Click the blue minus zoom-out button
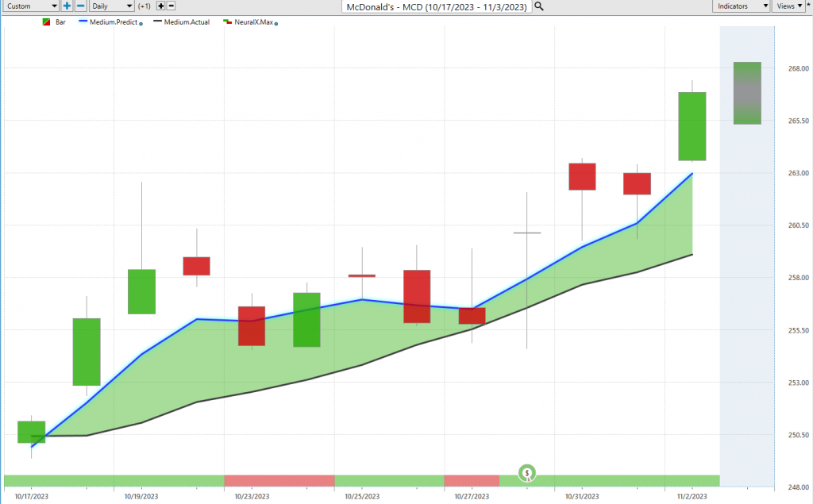 point(80,6)
